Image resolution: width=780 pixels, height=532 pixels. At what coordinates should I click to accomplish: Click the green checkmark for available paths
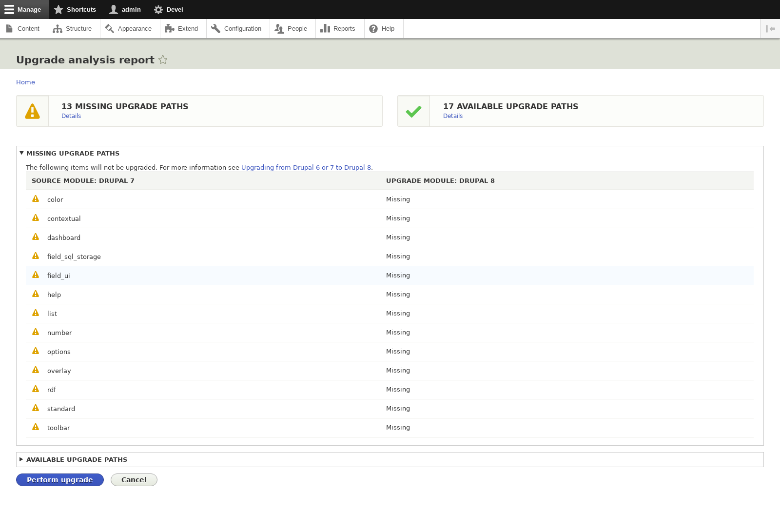[413, 112]
